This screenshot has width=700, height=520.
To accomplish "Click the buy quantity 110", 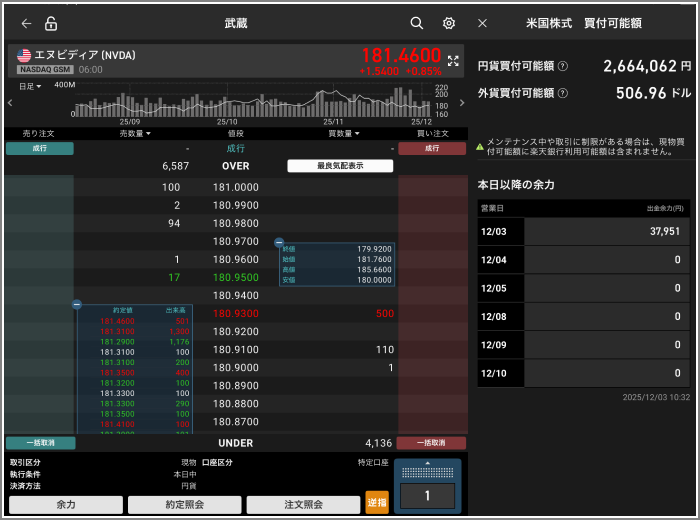I will [385, 349].
